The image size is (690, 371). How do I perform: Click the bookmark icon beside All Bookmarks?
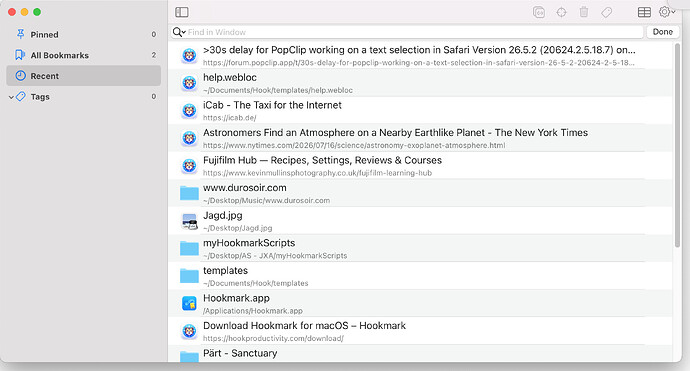20,55
